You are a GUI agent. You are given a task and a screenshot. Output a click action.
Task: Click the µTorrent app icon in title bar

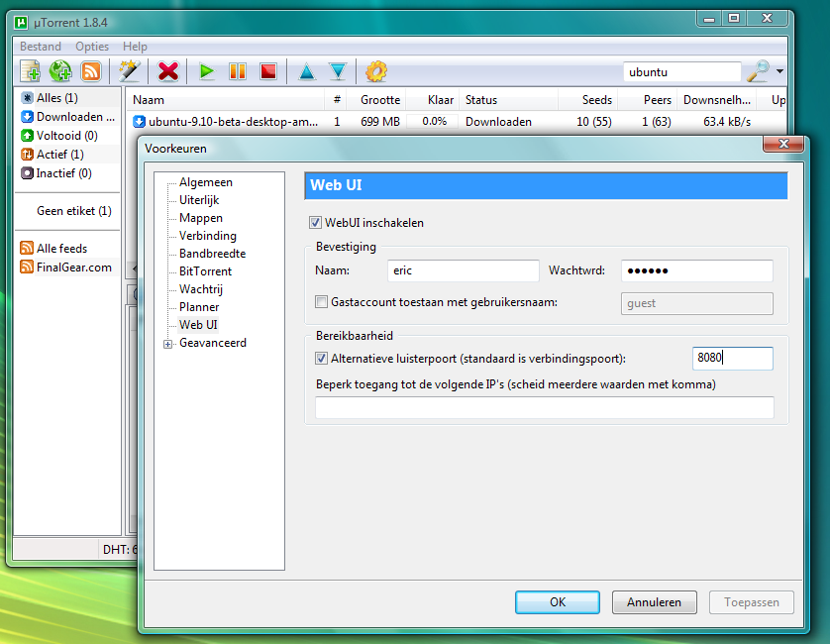click(x=21, y=23)
